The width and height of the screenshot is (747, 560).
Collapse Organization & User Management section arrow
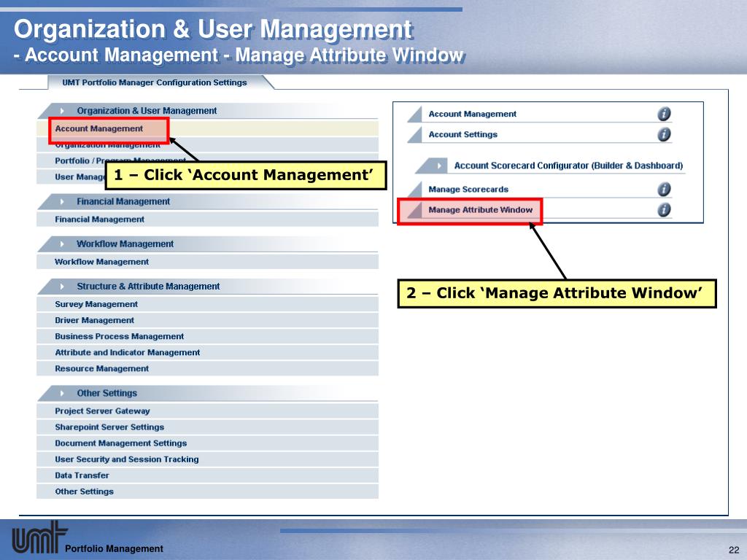pos(62,111)
